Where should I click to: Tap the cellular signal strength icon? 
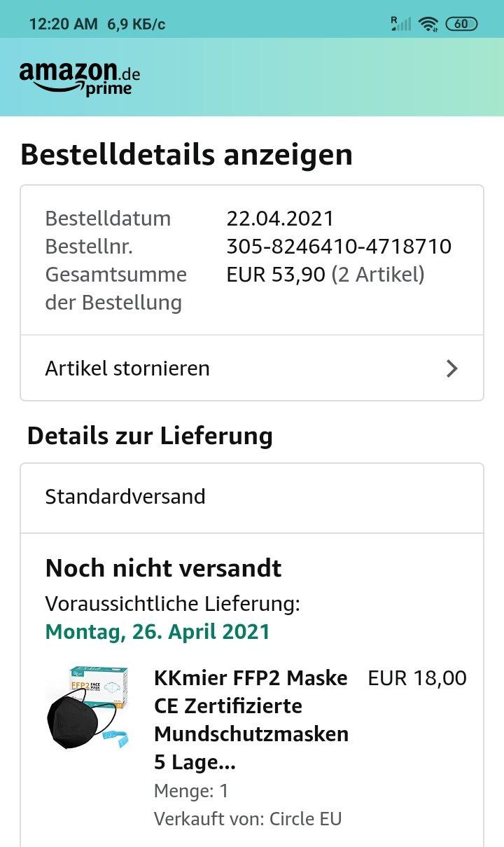pos(400,24)
